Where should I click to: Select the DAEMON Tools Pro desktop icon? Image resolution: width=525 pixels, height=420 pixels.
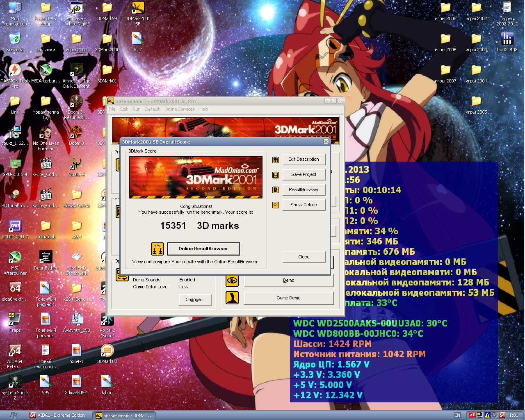[15, 76]
